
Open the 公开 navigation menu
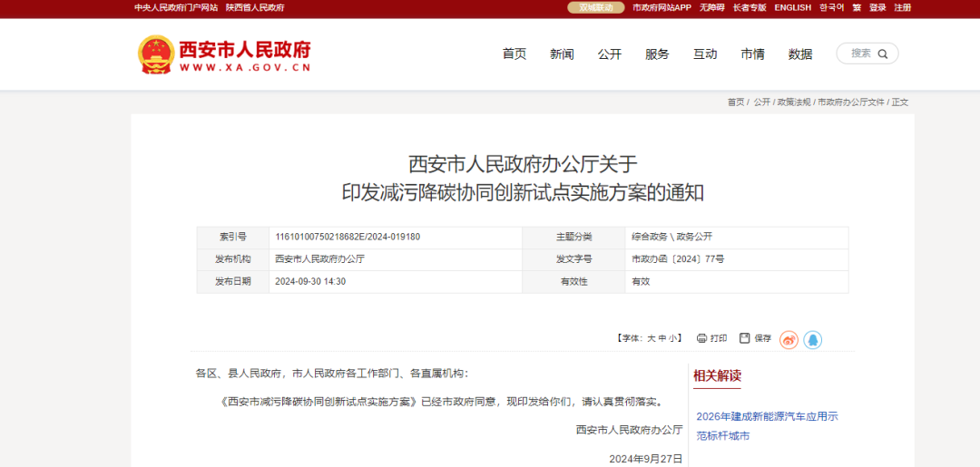point(610,54)
